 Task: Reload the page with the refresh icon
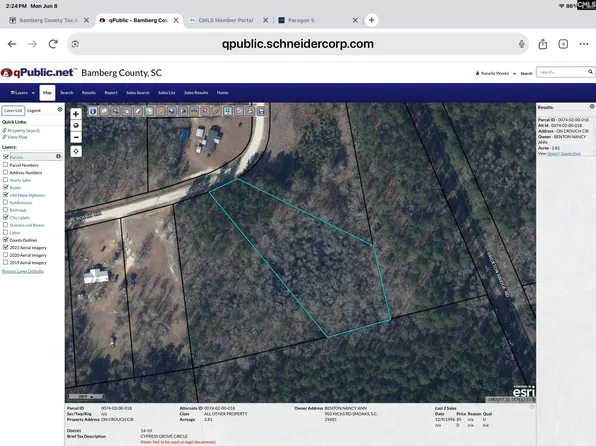tap(53, 44)
